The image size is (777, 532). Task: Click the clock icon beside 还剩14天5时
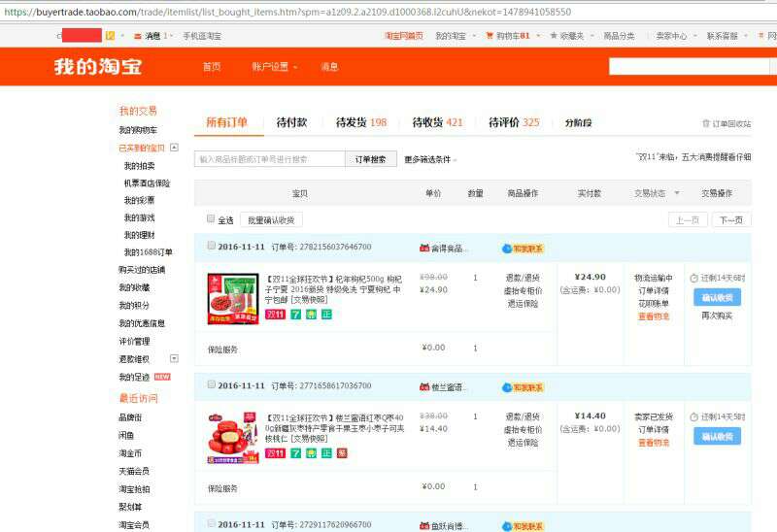tap(694, 417)
